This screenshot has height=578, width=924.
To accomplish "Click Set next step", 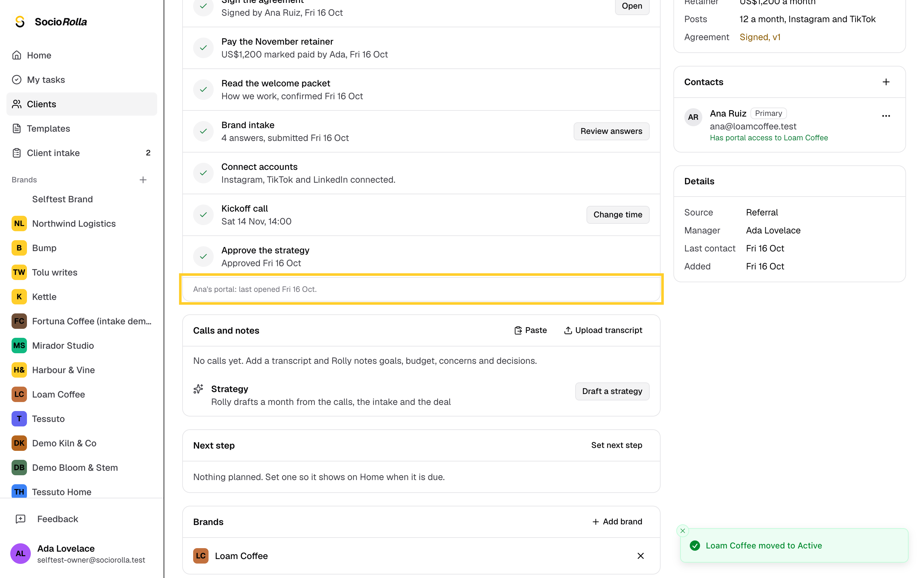I will coord(617,445).
